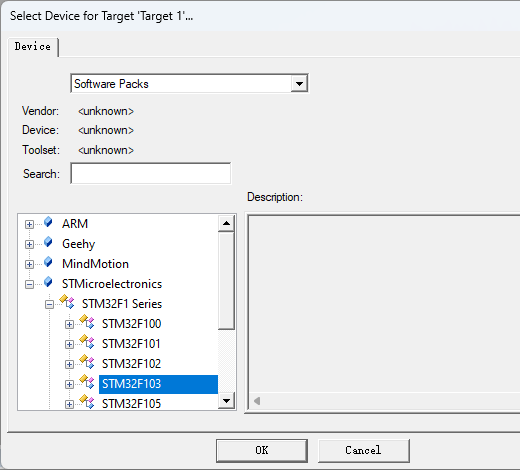Screen dimensions: 520x470
Task: Expand the Geehy vendor node
Action: click(29, 244)
